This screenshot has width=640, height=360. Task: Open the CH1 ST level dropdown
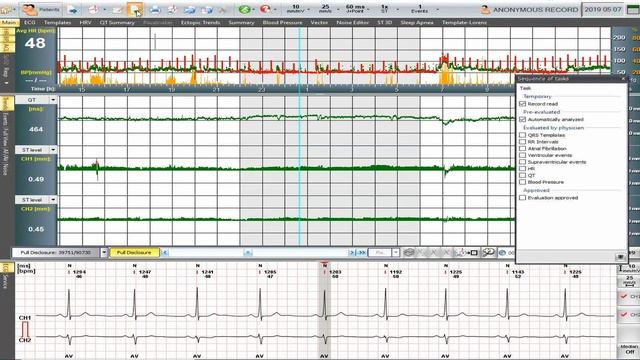point(53,150)
